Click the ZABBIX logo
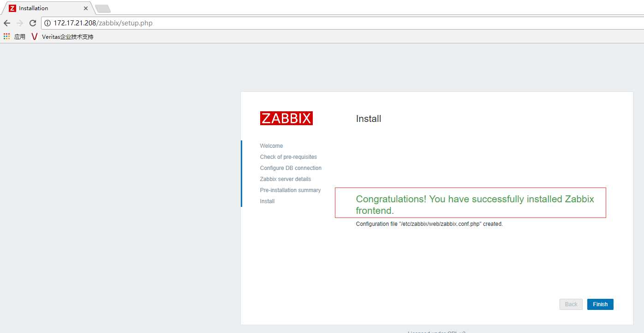This screenshot has width=644, height=333. tap(286, 118)
